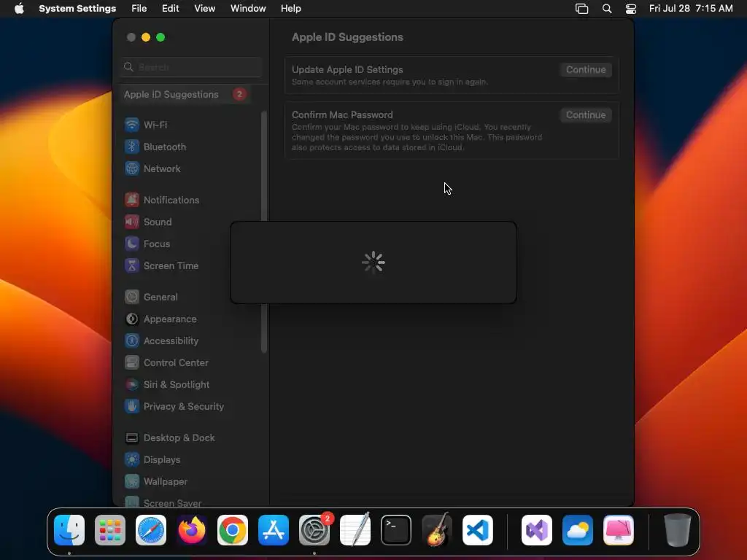747x560 pixels.
Task: Open Weather app from the Dock
Action: pyautogui.click(x=578, y=530)
